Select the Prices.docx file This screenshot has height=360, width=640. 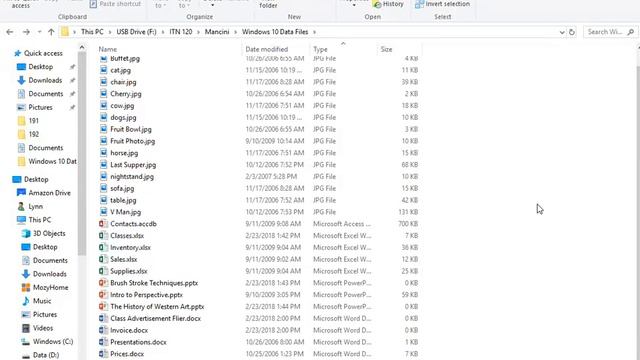(x=127, y=354)
